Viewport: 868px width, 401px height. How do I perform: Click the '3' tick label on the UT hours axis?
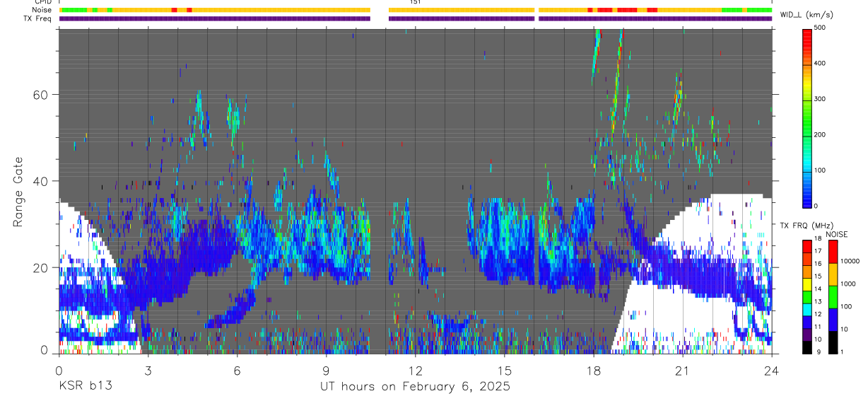(148, 371)
